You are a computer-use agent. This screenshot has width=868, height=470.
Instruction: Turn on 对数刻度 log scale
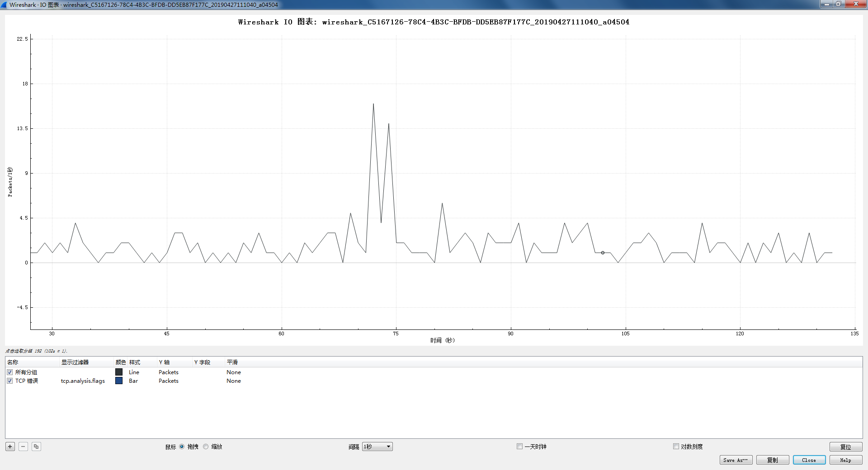[x=676, y=446]
